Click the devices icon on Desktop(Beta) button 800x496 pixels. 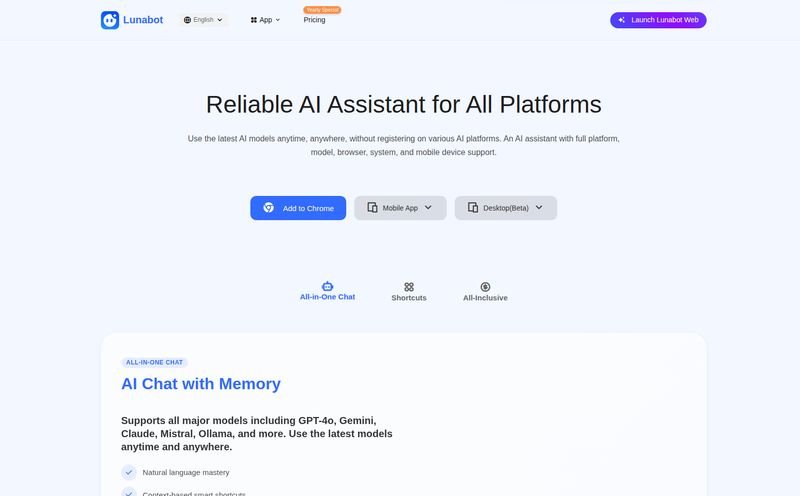473,208
